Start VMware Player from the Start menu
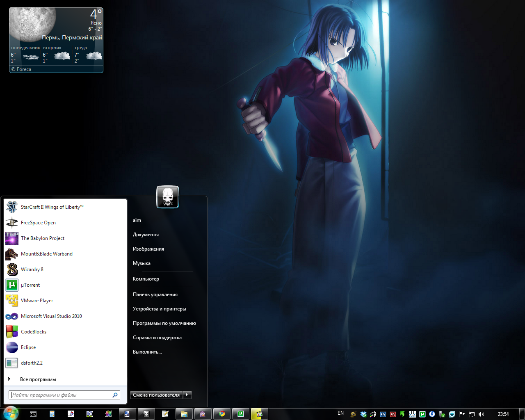Image resolution: width=525 pixels, height=420 pixels. pos(37,301)
